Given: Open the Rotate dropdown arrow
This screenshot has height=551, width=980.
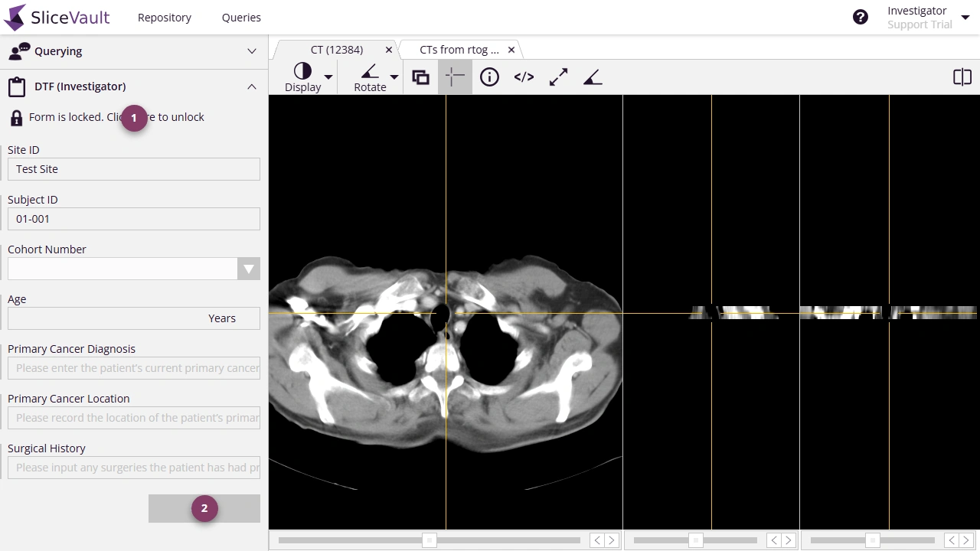Looking at the screenshot, I should tap(394, 77).
